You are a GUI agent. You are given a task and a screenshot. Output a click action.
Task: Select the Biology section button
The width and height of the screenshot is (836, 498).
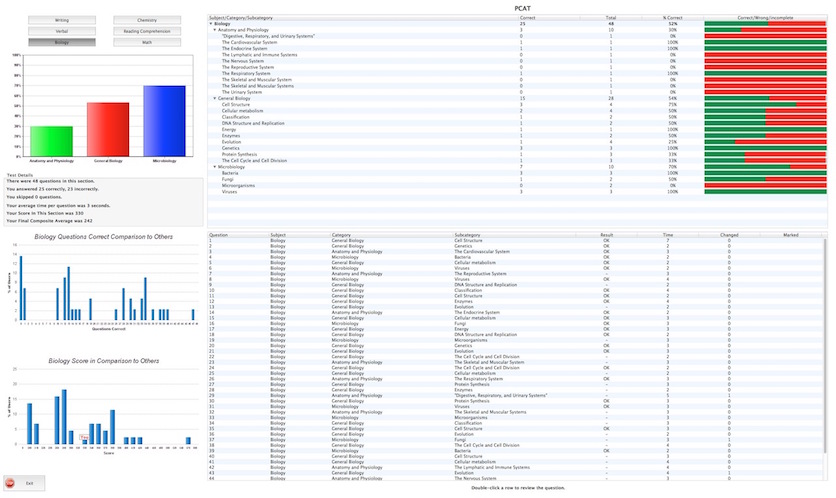[62, 42]
